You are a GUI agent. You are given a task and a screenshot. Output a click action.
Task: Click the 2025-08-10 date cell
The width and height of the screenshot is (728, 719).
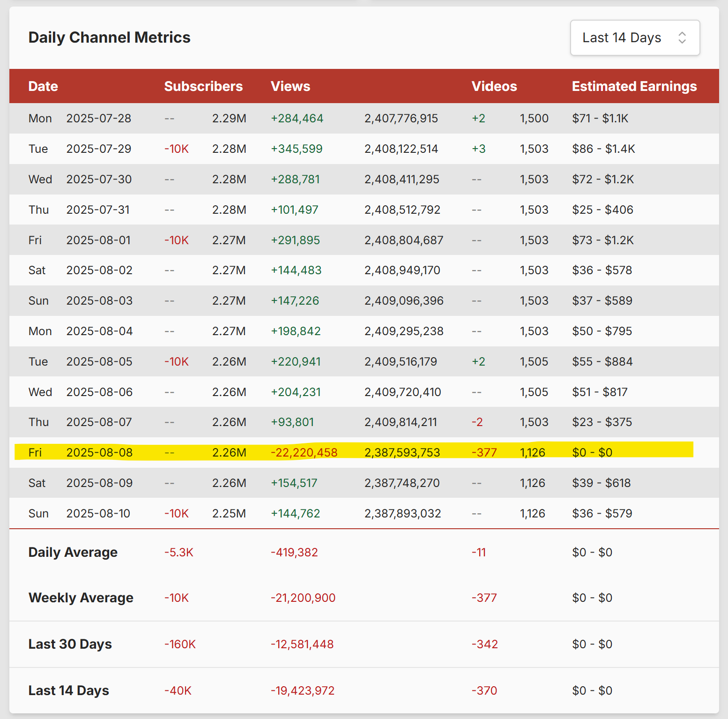tap(98, 513)
